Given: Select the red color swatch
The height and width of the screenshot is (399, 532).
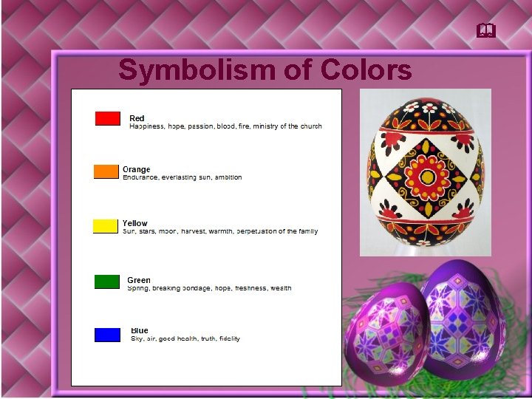Looking at the screenshot, I should point(108,118).
